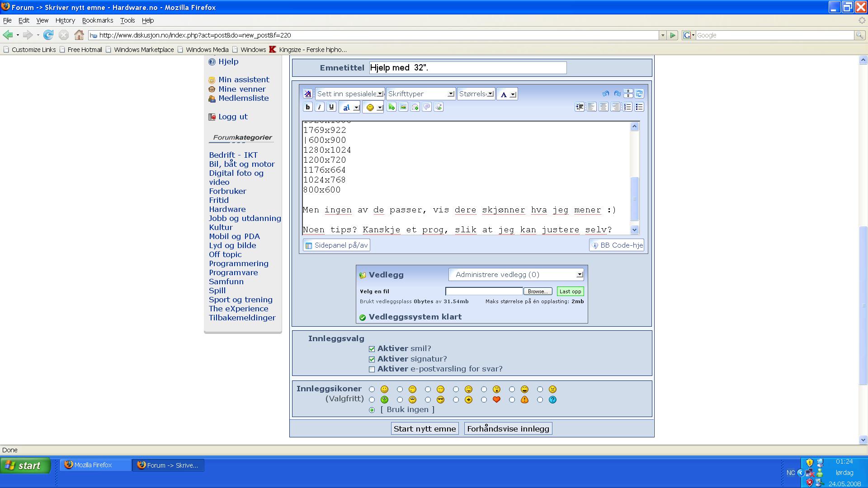The image size is (868, 488).
Task: Click Firefox back arrow
Action: [8, 35]
